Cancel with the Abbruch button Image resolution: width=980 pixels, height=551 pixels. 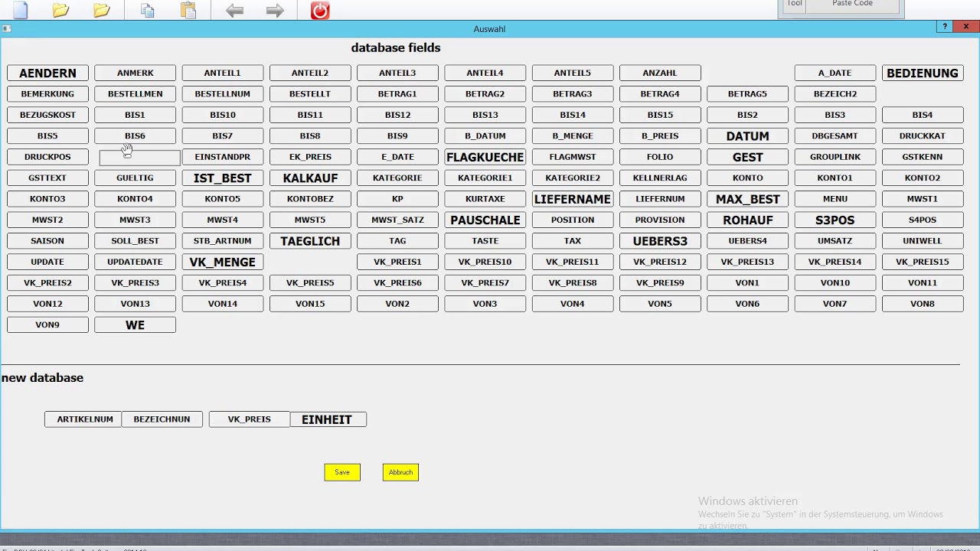pos(400,472)
